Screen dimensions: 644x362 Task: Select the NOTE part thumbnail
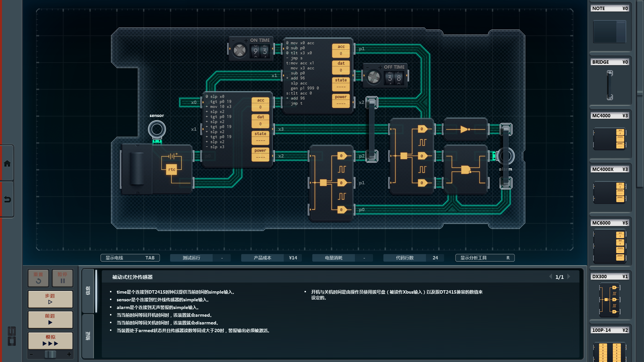coord(609,32)
